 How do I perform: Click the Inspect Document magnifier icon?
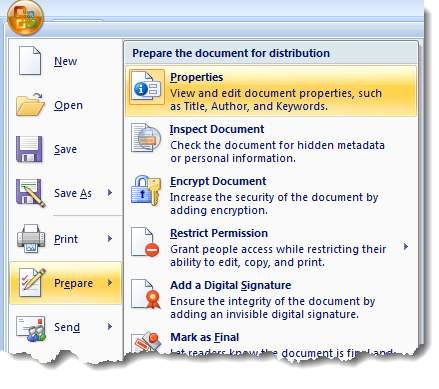point(146,138)
